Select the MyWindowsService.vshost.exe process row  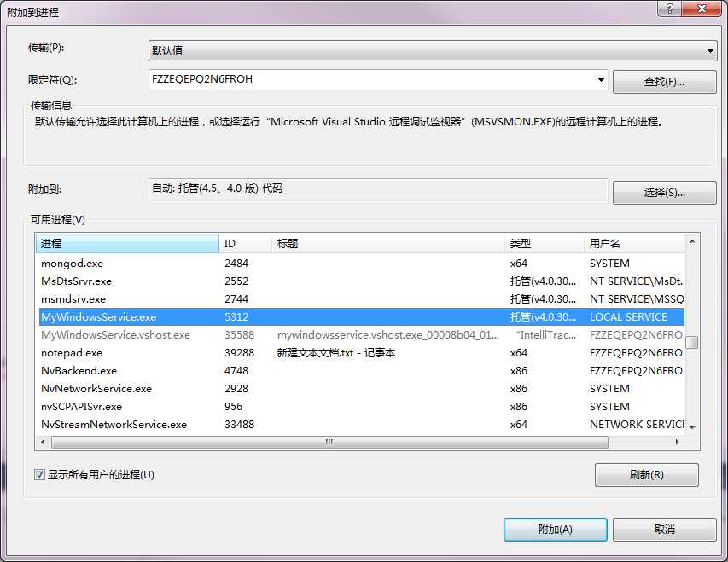(362, 334)
